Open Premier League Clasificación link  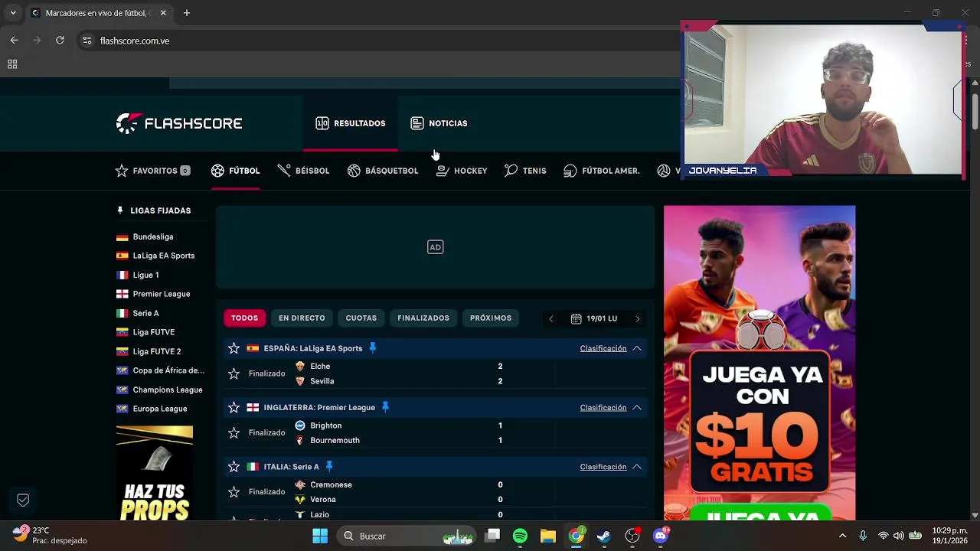coord(603,407)
